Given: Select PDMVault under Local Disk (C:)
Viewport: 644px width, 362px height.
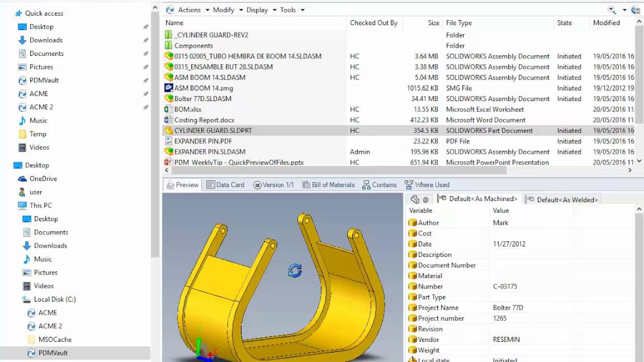Looking at the screenshot, I should 48,353.
